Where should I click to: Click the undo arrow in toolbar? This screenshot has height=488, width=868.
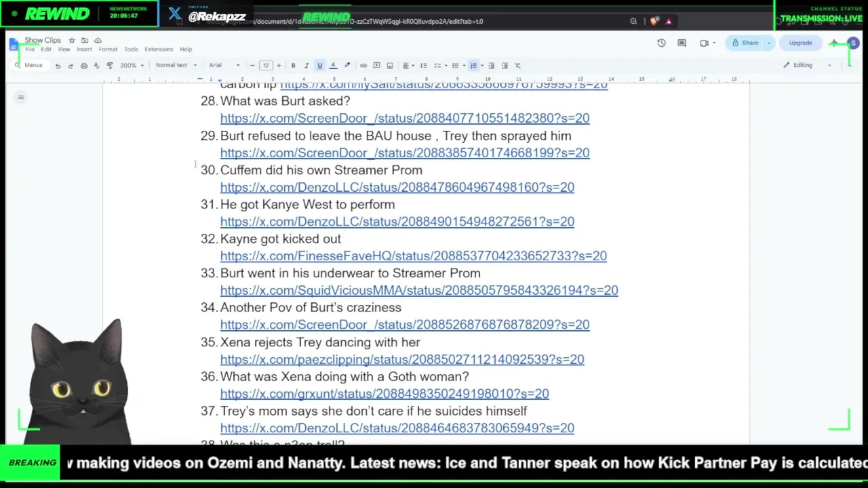58,66
